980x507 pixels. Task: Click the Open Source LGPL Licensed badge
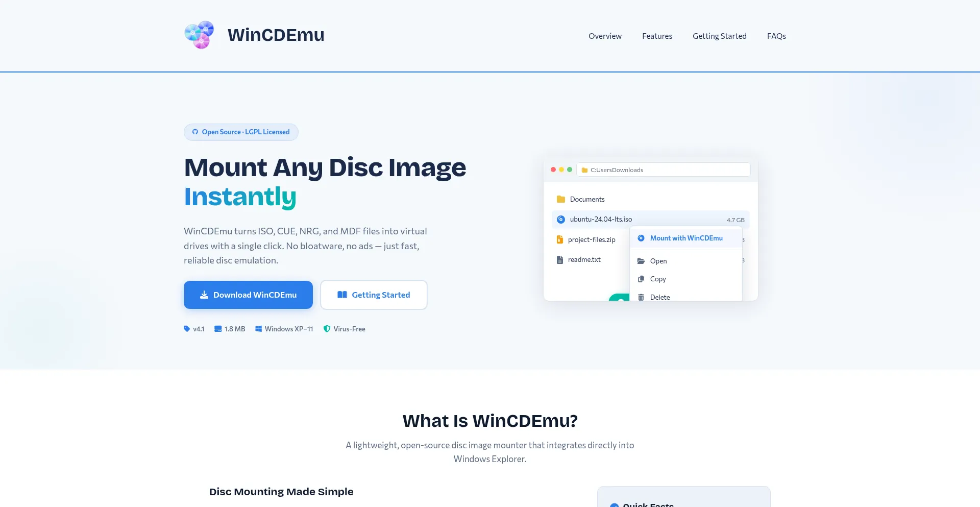[x=241, y=132]
